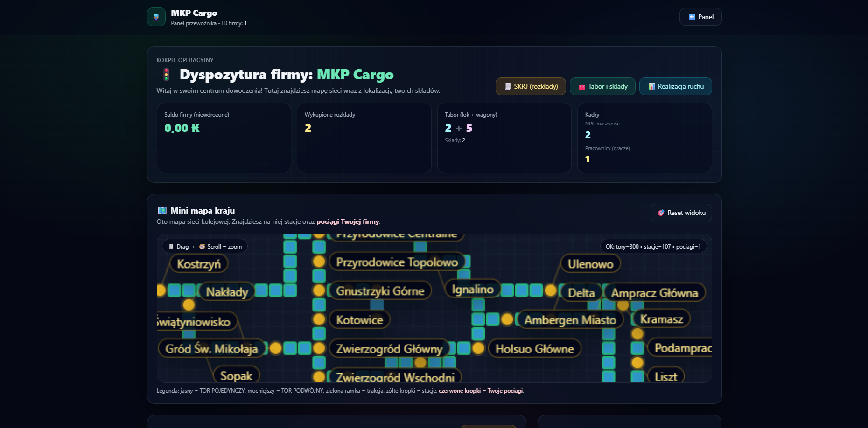Go to Tabor i składy
868x428 pixels.
(602, 86)
